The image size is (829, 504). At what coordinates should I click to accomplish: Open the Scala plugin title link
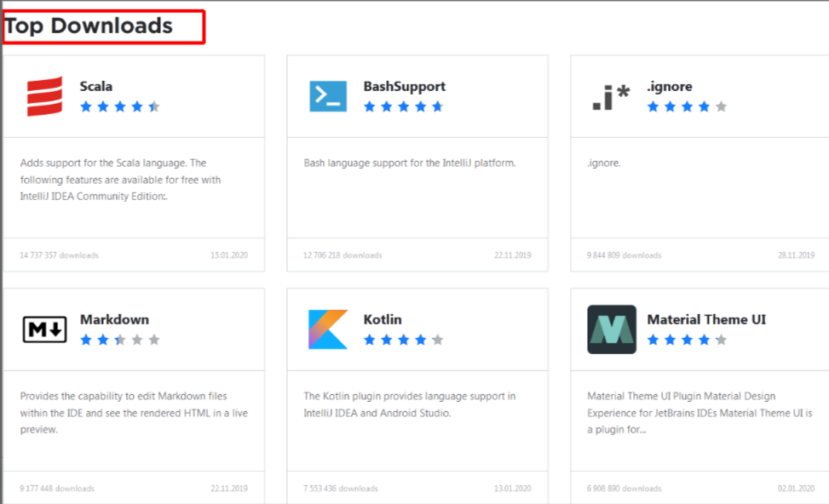(96, 86)
